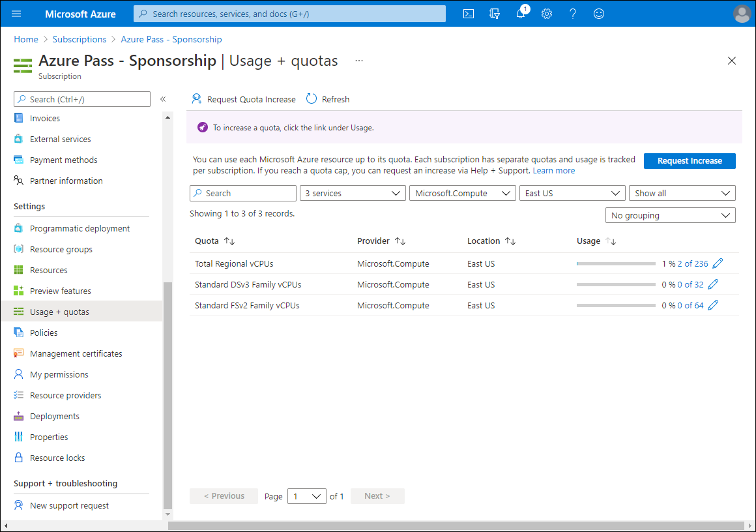Open Subscriptions from the breadcrumb
Screen dimensions: 756x532
tap(80, 39)
